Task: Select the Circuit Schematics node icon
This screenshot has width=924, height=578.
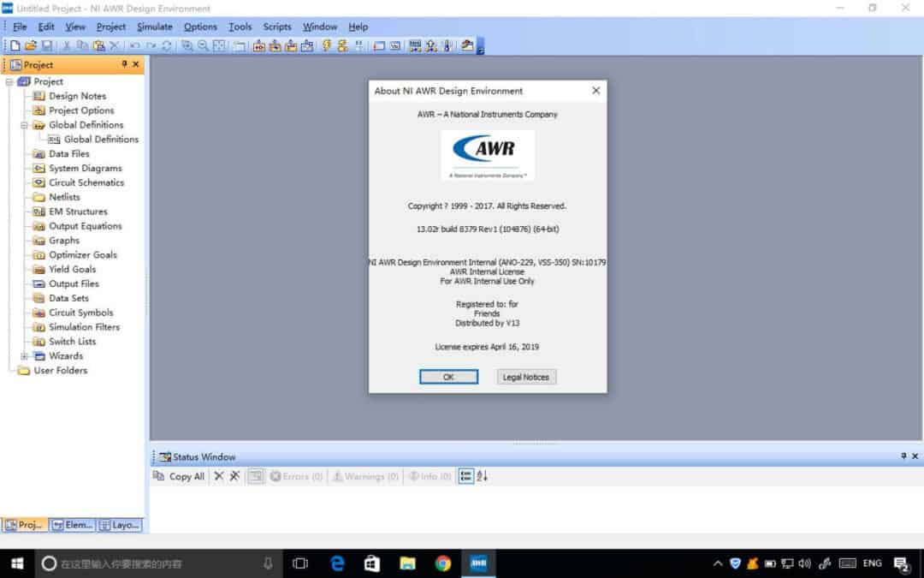Action: pos(39,182)
